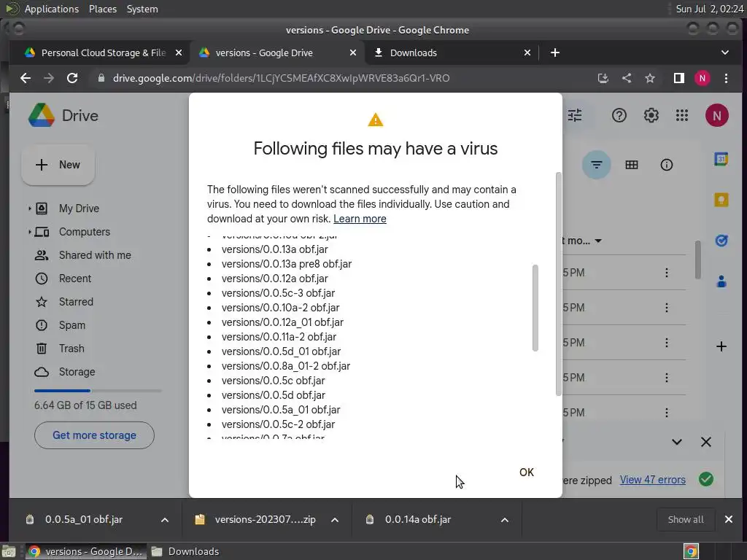This screenshot has width=747, height=560.
Task: Click the browser forward arrow
Action: (49, 78)
